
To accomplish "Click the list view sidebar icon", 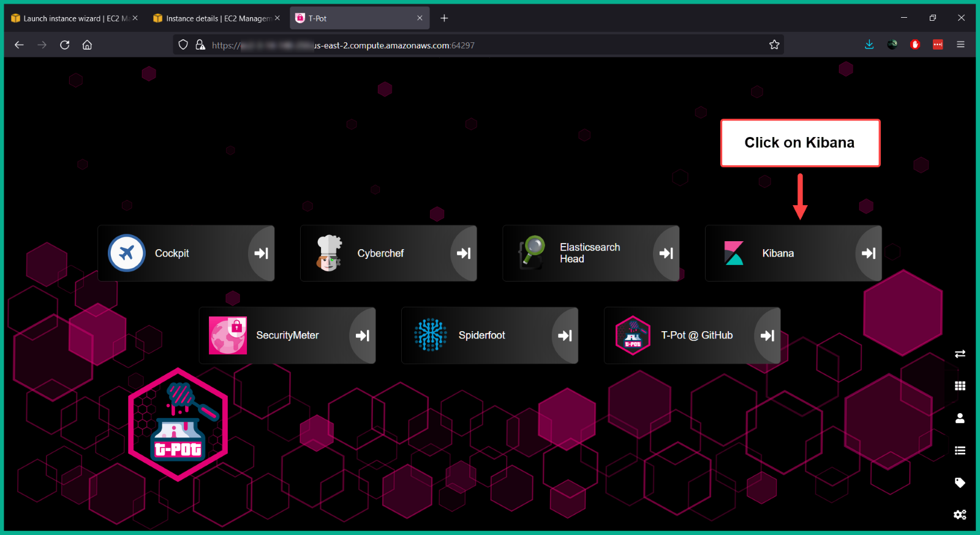I will pos(960,451).
